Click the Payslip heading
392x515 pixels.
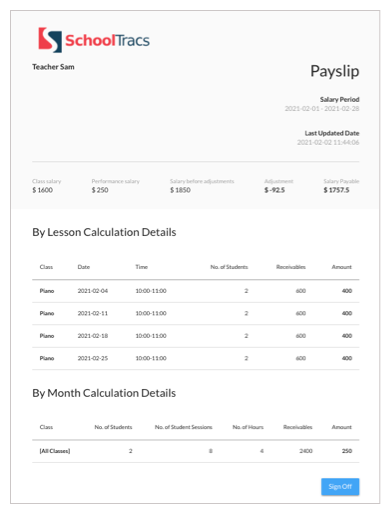pos(335,71)
